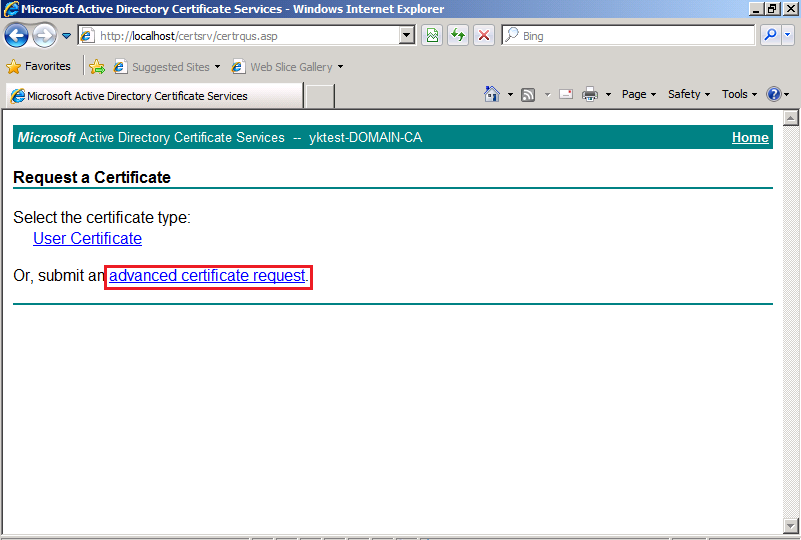
Task: Expand the Web Slice Gallery dropdown
Action: [x=340, y=67]
